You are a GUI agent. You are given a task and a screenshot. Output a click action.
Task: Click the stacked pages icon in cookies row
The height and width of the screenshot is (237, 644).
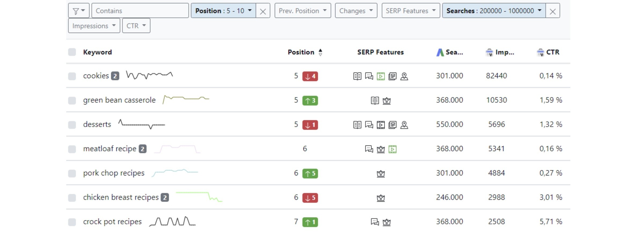tap(393, 76)
